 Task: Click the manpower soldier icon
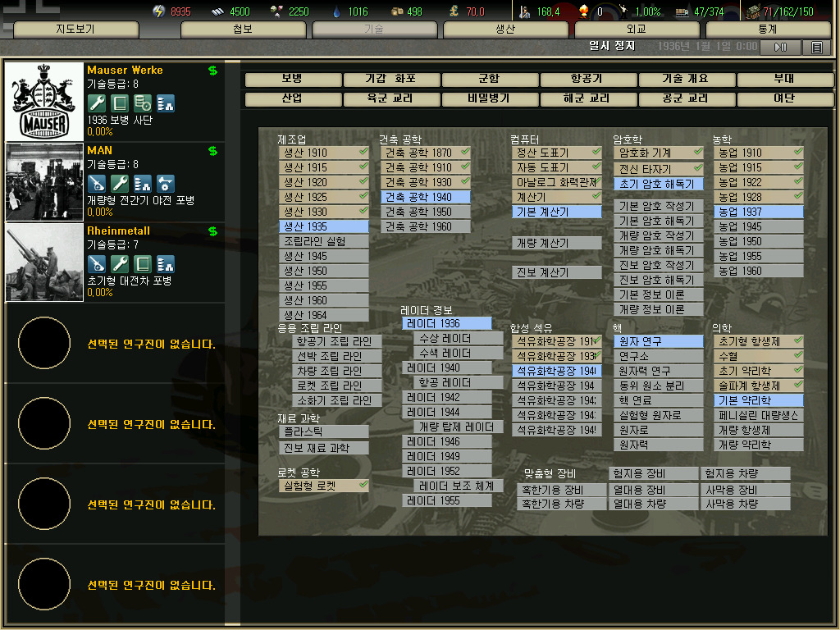[525, 11]
